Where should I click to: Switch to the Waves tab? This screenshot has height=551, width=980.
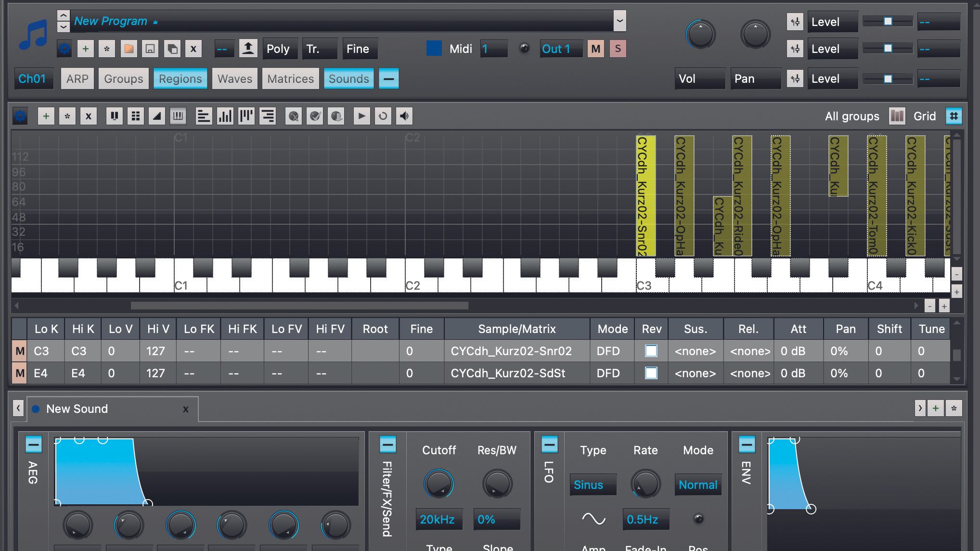[234, 78]
